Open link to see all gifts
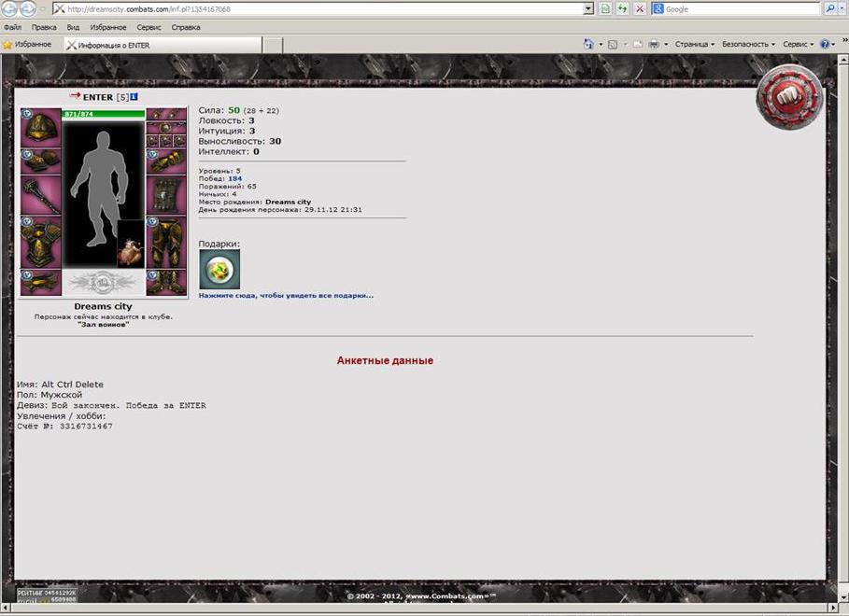The image size is (849, 616). 286,296
